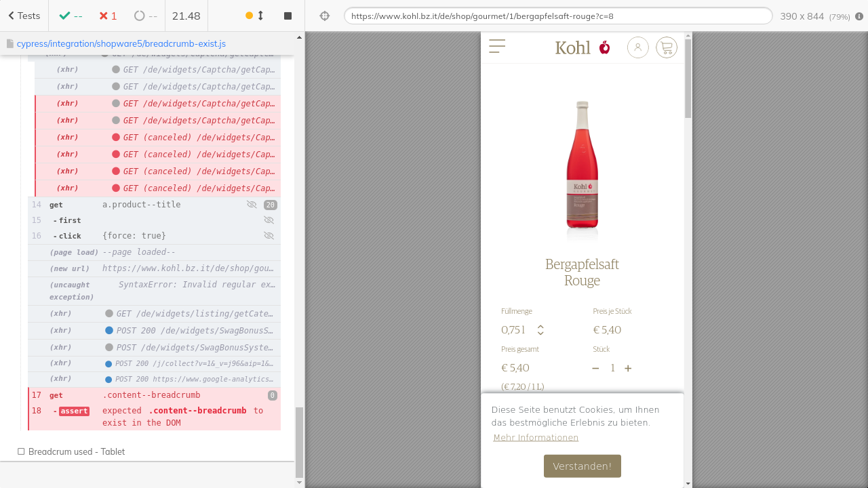Click hidden-element eye icon on the first command row
This screenshot has width=868, height=488.
click(x=269, y=220)
